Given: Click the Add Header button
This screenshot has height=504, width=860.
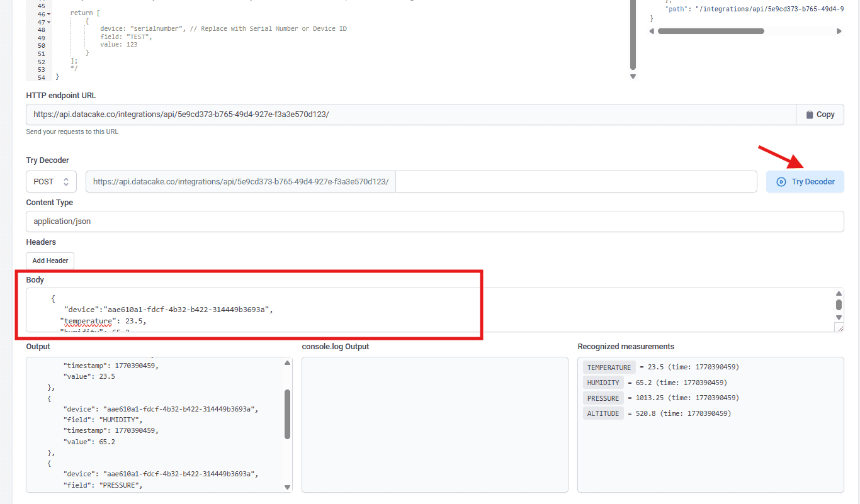Looking at the screenshot, I should 50,260.
